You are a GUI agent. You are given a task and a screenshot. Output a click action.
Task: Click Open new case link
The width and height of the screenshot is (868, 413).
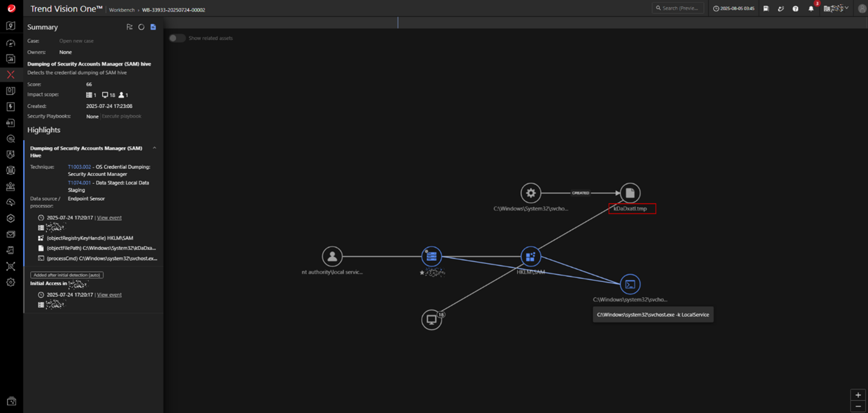tap(76, 41)
